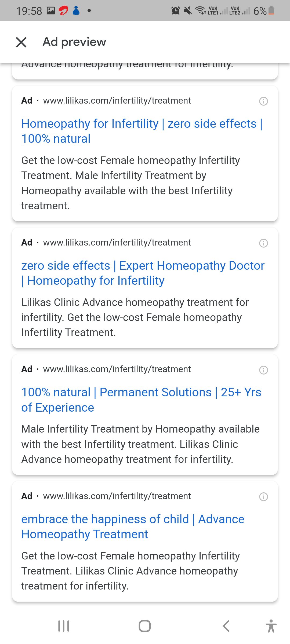The width and height of the screenshot is (290, 644).
Task: Tap info icon on 'Permanent Solutions' ad
Action: [263, 370]
